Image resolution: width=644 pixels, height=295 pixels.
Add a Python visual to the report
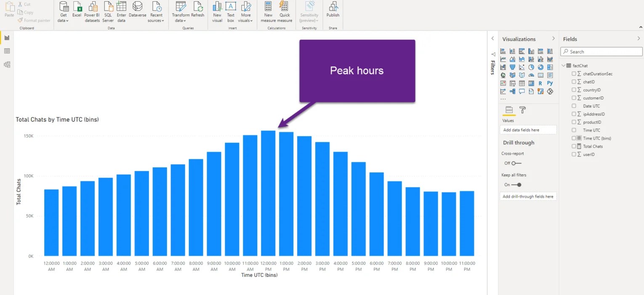pos(550,83)
